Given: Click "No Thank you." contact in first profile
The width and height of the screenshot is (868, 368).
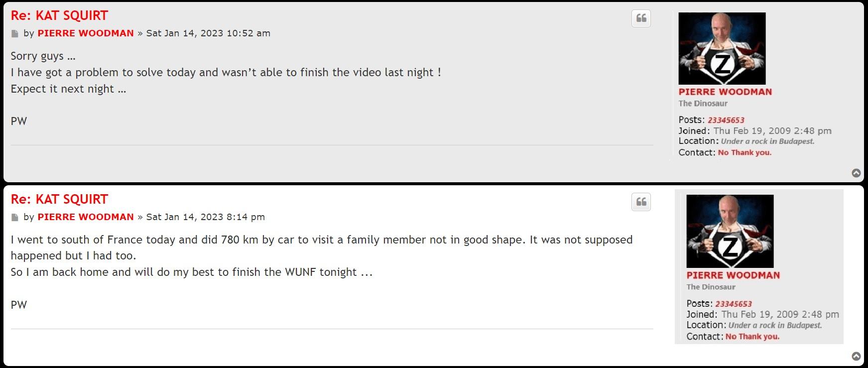Looking at the screenshot, I should pos(744,152).
